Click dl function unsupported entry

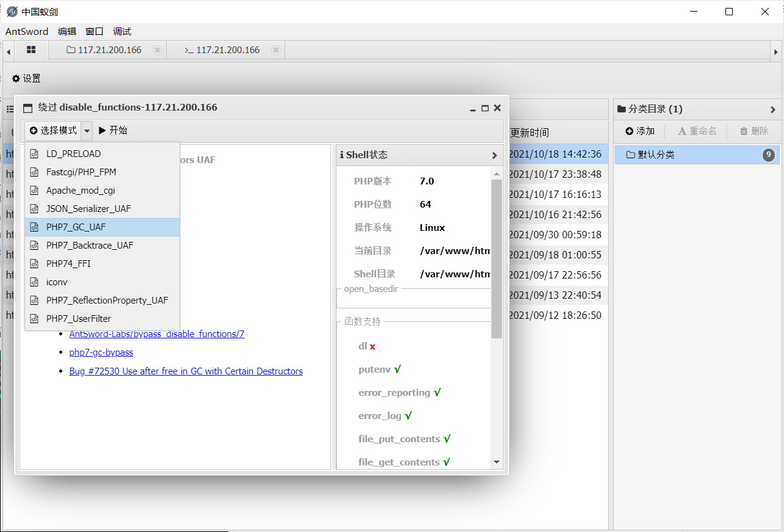pos(366,346)
